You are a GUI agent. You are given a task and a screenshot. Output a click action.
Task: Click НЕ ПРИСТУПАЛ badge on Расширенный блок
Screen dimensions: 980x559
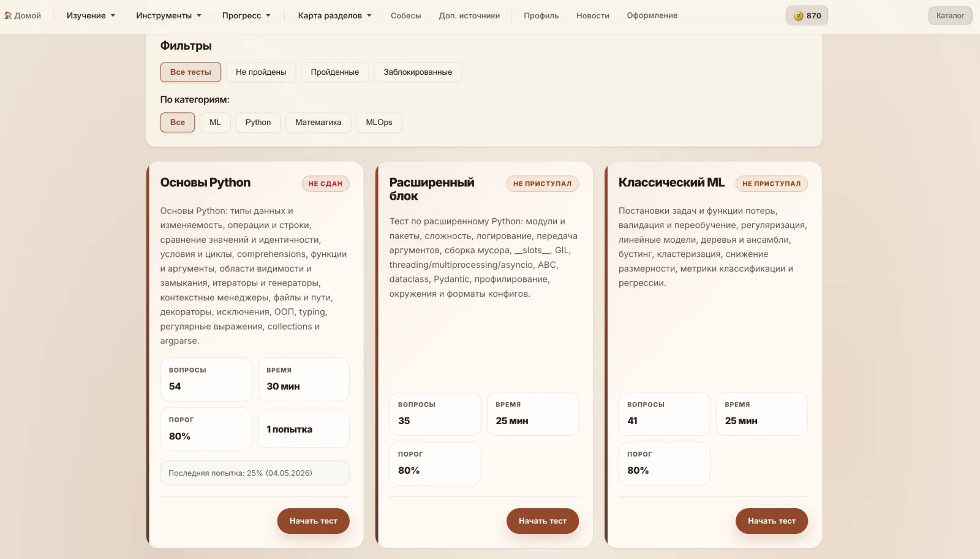(x=542, y=183)
